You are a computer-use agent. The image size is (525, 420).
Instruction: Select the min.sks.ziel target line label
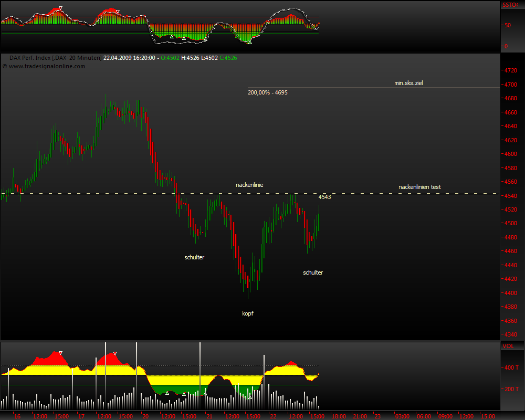409,82
